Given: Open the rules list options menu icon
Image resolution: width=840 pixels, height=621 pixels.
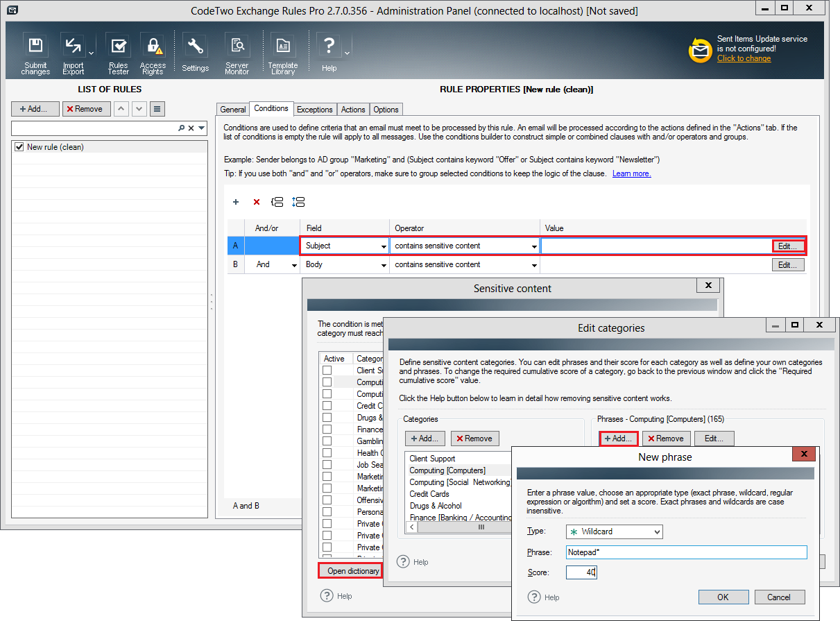Looking at the screenshot, I should [158, 109].
